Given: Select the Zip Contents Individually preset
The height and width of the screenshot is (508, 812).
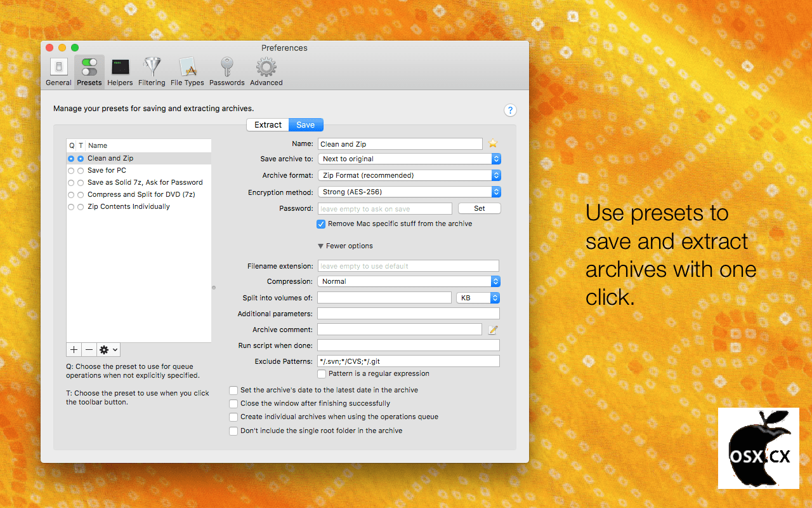Looking at the screenshot, I should click(139, 207).
